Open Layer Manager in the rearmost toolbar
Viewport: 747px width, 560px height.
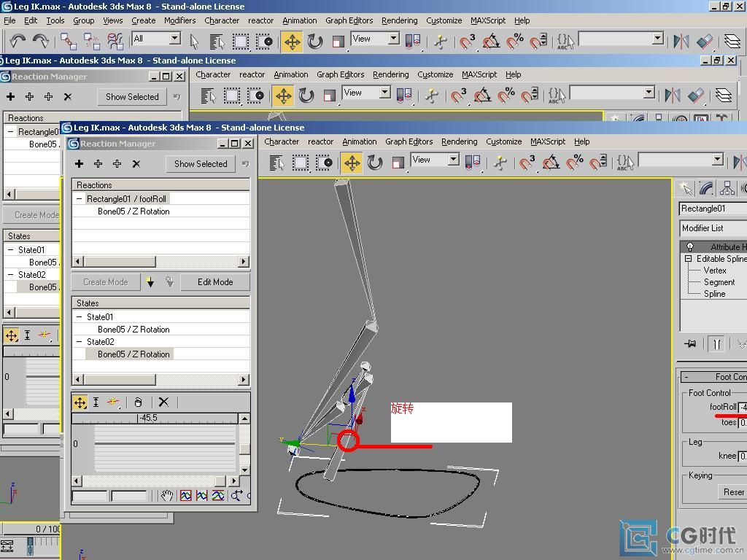tap(732, 42)
